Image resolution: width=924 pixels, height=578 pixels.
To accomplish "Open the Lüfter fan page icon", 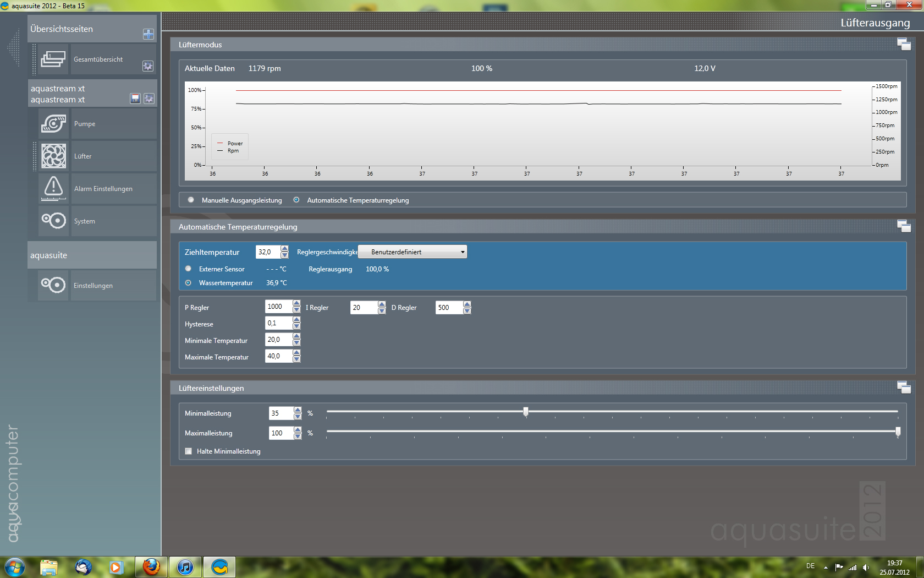I will pyautogui.click(x=53, y=156).
